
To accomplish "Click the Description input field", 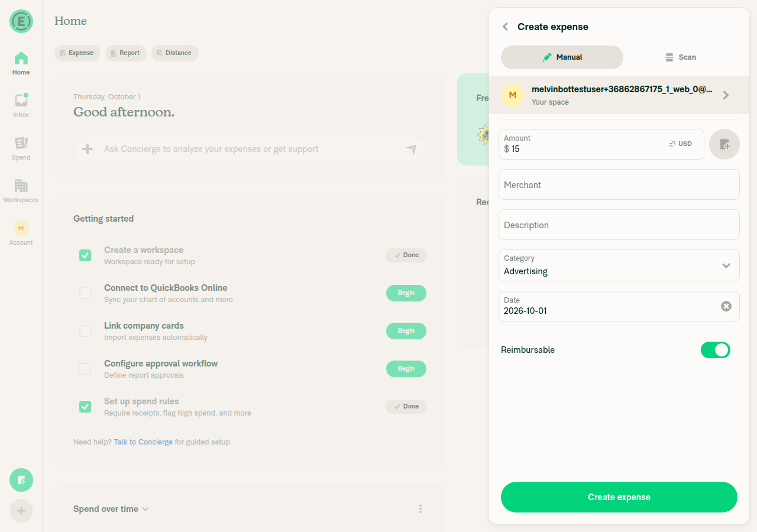I will click(619, 225).
